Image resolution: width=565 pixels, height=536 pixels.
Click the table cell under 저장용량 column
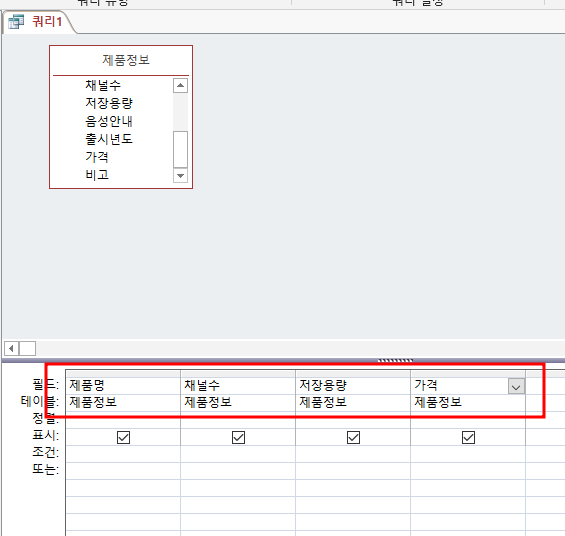click(353, 402)
